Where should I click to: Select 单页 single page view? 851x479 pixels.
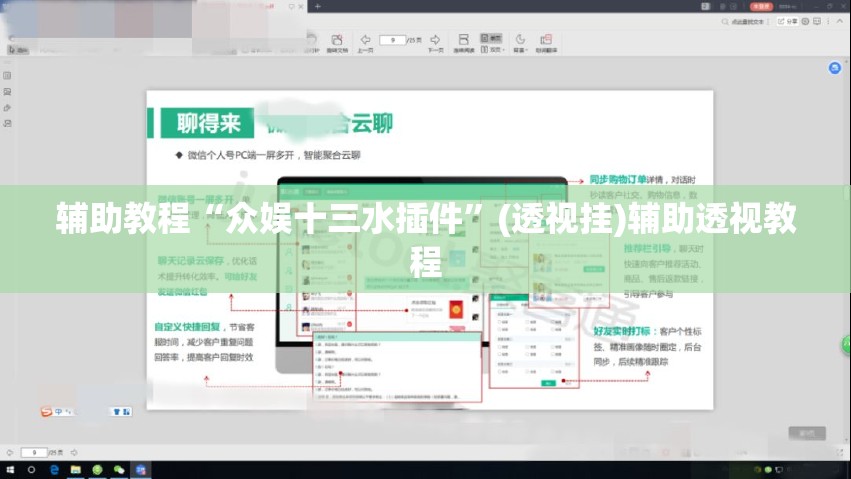[x=491, y=37]
